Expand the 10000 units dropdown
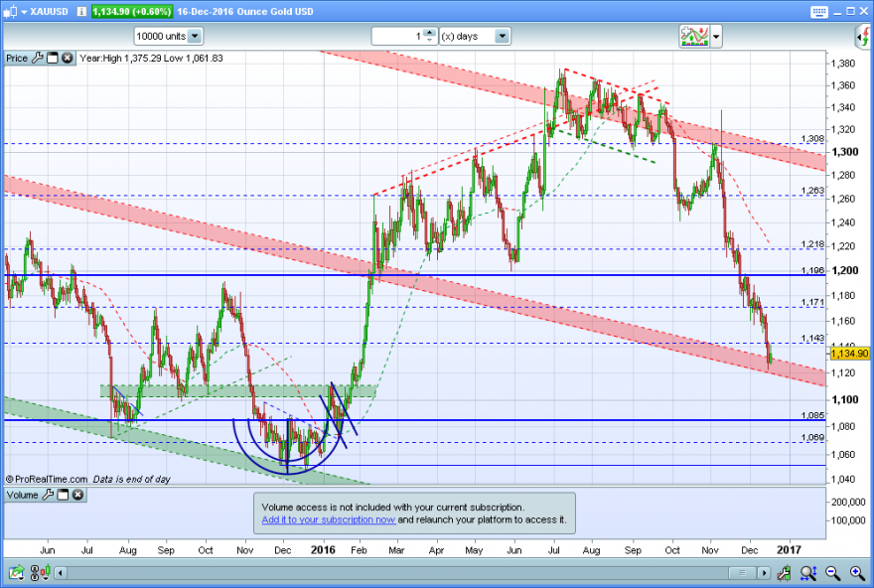This screenshot has height=588, width=874. pos(195,36)
